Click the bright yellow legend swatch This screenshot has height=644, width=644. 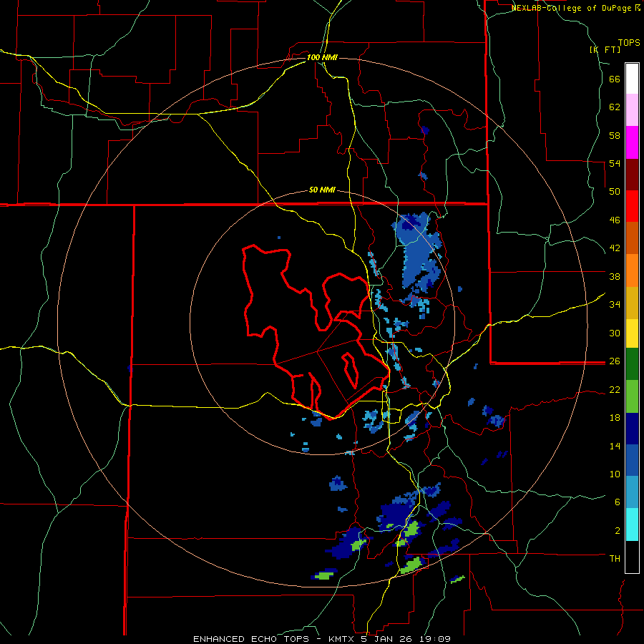coord(632,333)
